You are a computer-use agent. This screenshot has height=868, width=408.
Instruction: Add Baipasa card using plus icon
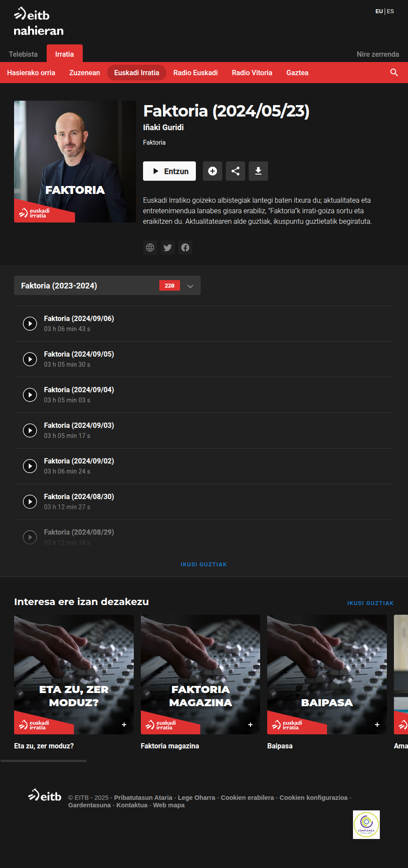[x=377, y=725]
